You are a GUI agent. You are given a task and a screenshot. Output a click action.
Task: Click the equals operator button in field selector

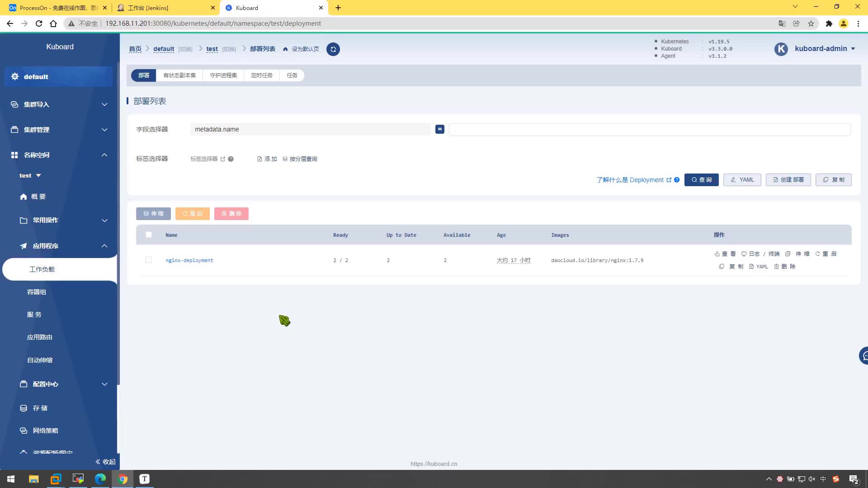[x=440, y=129]
